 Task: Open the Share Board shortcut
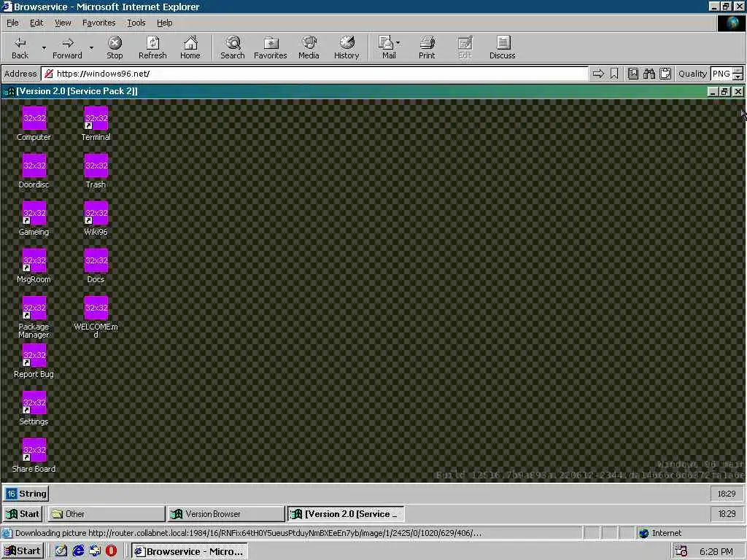pyautogui.click(x=34, y=456)
